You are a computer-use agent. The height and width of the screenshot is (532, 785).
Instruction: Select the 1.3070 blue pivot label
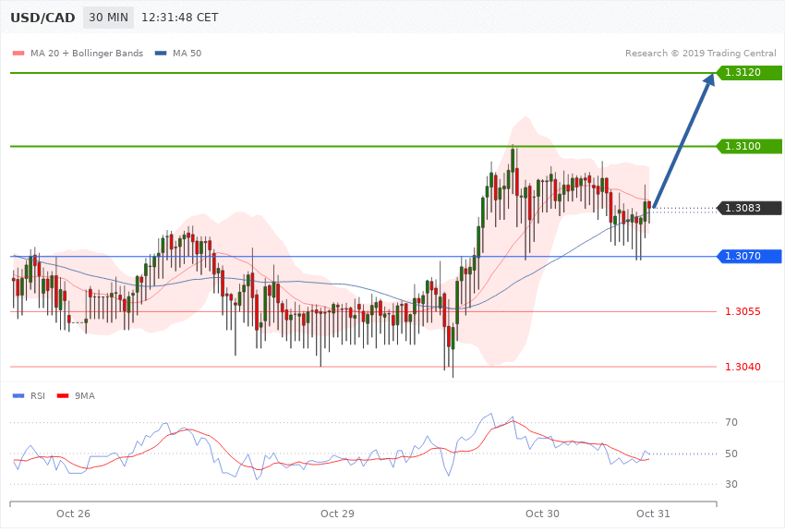(749, 256)
